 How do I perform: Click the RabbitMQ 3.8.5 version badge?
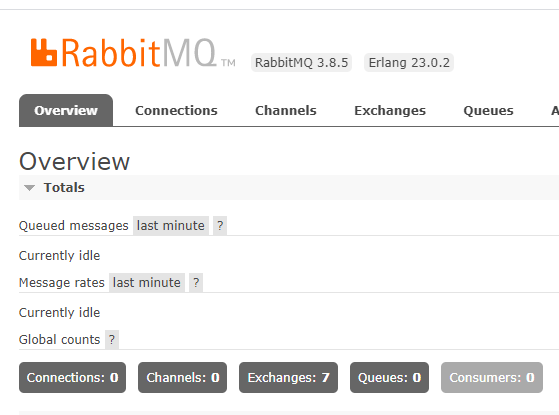(301, 63)
